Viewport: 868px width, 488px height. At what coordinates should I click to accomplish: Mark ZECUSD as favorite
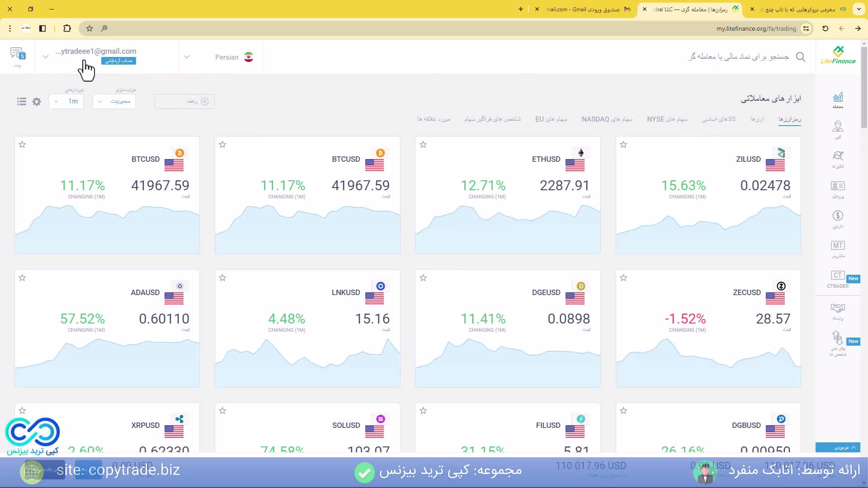pyautogui.click(x=623, y=278)
